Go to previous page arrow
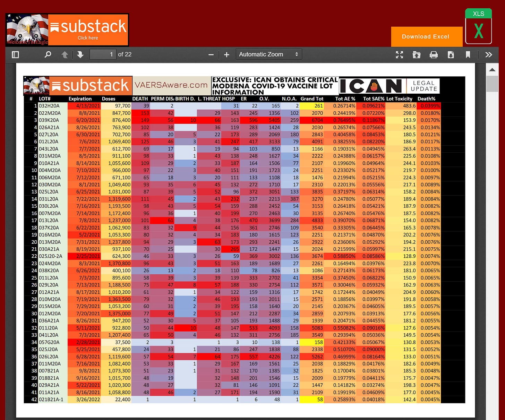The width and height of the screenshot is (505, 420). [x=65, y=54]
